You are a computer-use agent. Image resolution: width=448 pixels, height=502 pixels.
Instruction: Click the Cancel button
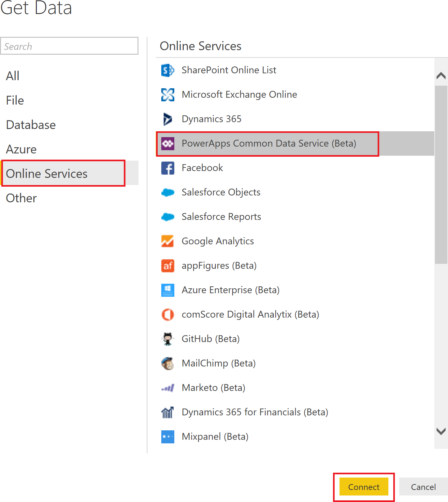click(424, 487)
